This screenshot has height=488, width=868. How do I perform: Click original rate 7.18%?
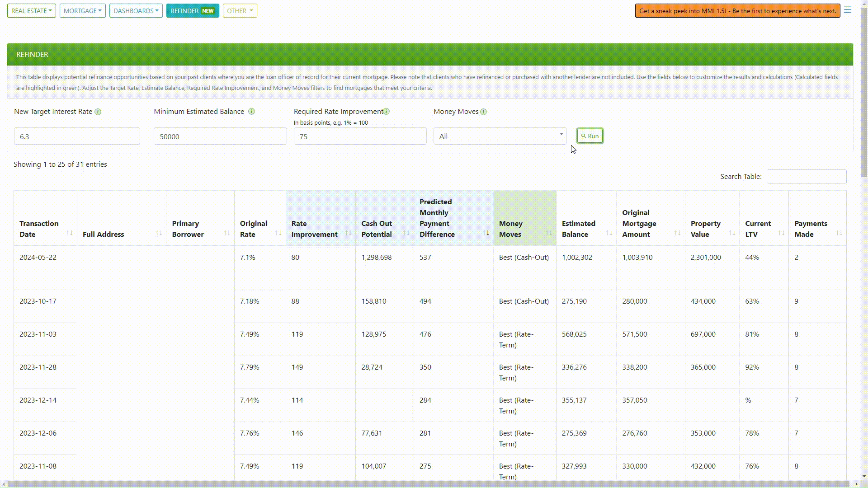click(250, 301)
